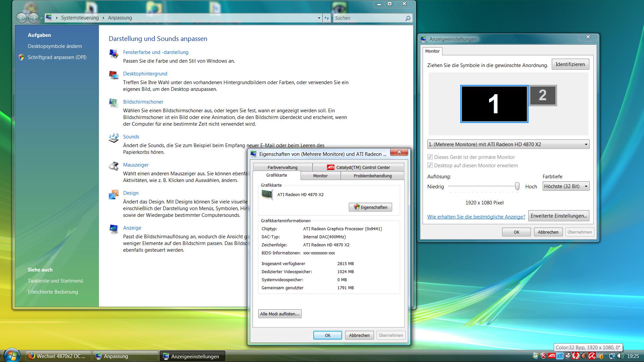This screenshot has width=644, height=362.
Task: Open the volume speaker tray icon
Action: pyautogui.click(x=620, y=356)
